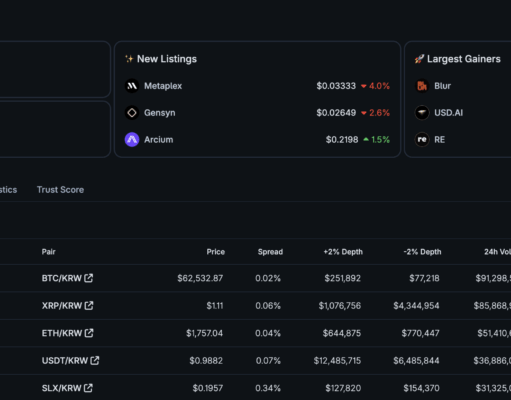Click the Largest Gainers heading
The width and height of the screenshot is (511, 400).
(x=464, y=59)
